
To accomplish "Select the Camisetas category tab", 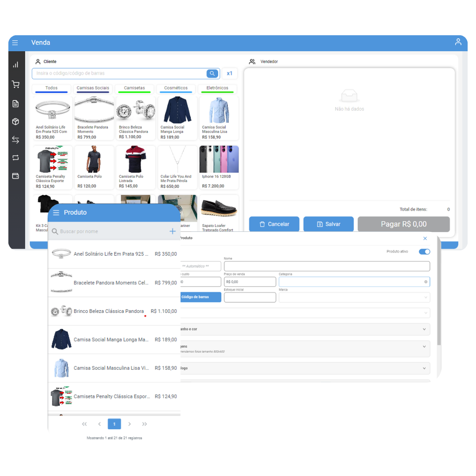I will tap(134, 88).
